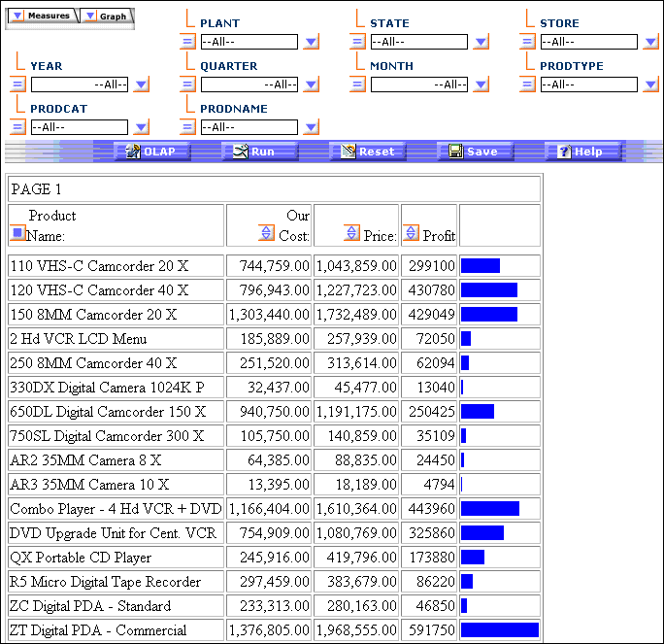Screen dimensions: 664x644
Task: Click the list icon beside STATE filter
Action: pos(357,42)
